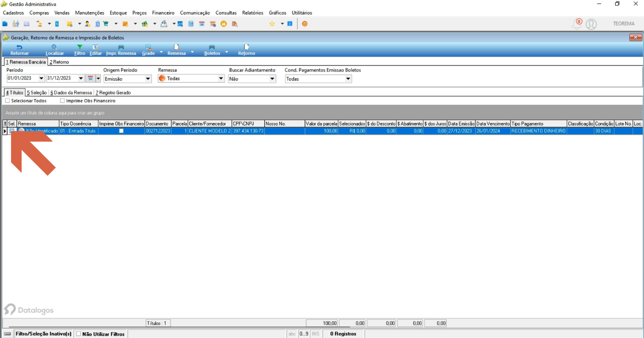Screen dimensions: 644x338
Task: Open the Buscar Adiantamento dropdown
Action: point(272,79)
